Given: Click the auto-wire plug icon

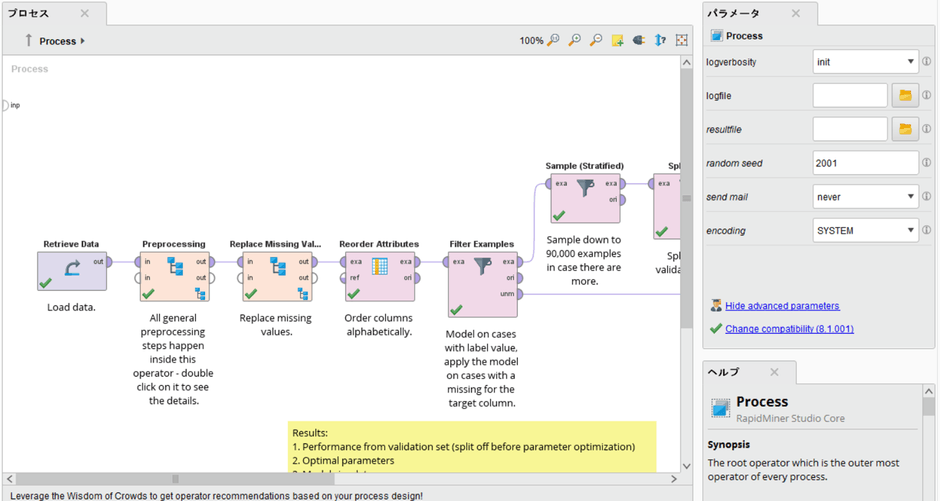Looking at the screenshot, I should [639, 41].
